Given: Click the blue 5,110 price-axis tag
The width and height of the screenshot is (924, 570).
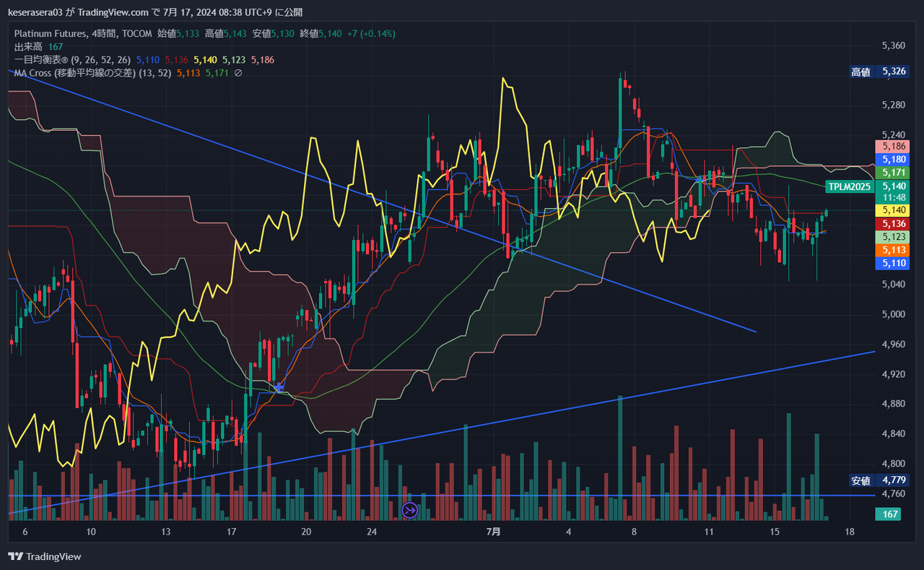Looking at the screenshot, I should [x=894, y=263].
